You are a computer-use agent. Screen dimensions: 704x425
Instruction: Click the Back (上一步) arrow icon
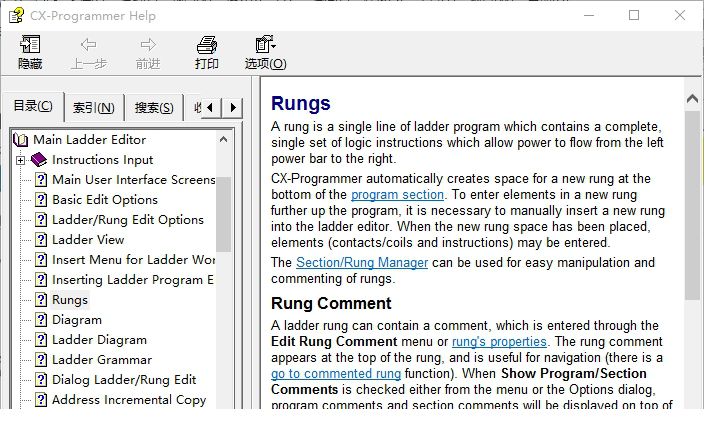[88, 44]
